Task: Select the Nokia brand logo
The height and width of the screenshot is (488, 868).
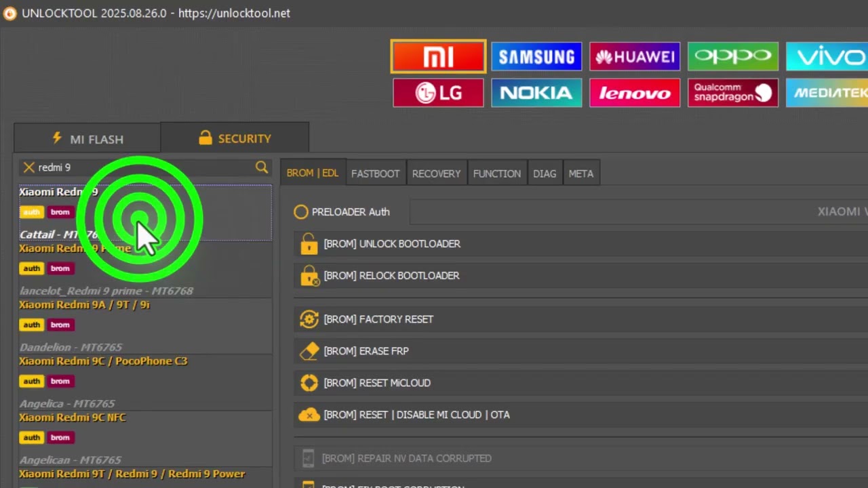Action: tap(536, 93)
